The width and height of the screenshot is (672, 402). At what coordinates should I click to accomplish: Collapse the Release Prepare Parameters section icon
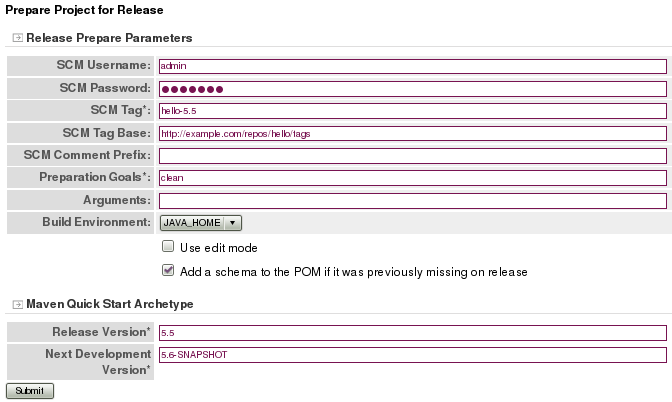coord(17,38)
